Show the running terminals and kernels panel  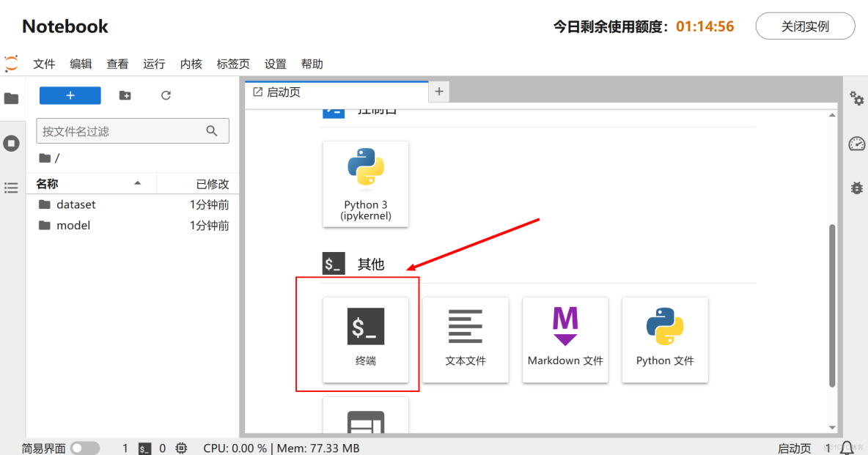click(x=11, y=143)
